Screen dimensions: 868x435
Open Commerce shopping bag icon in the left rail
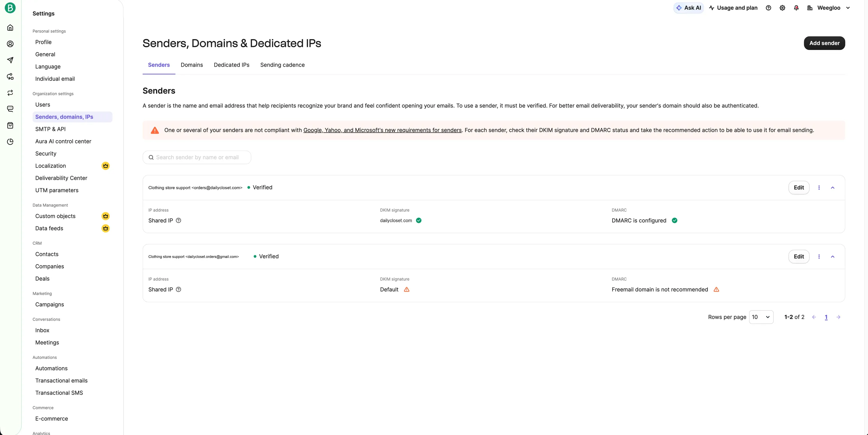pyautogui.click(x=10, y=125)
